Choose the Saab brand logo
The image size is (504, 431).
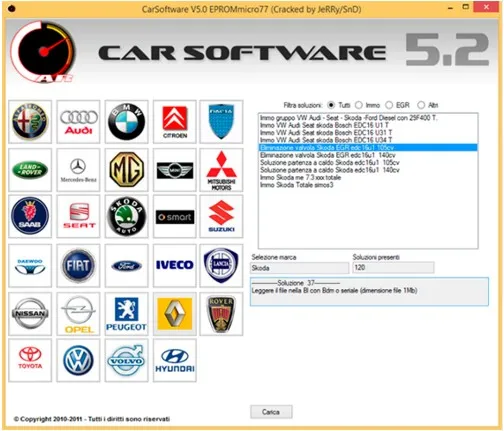point(30,216)
